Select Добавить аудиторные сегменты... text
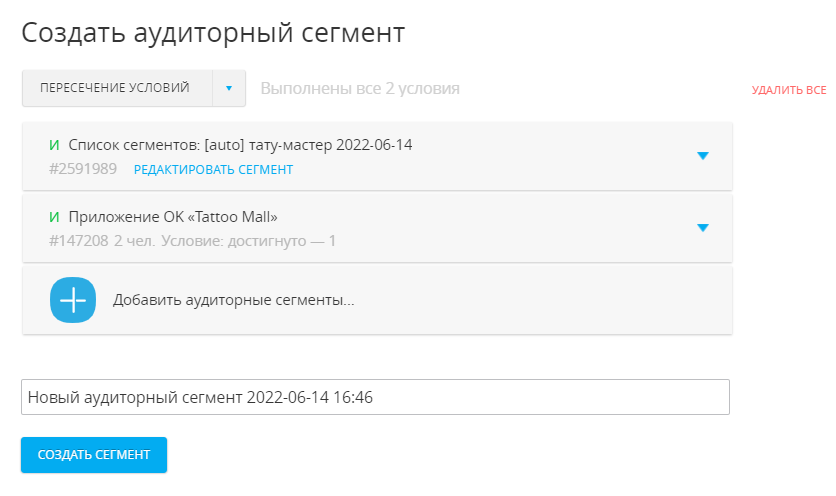The image size is (836, 496). (x=234, y=299)
